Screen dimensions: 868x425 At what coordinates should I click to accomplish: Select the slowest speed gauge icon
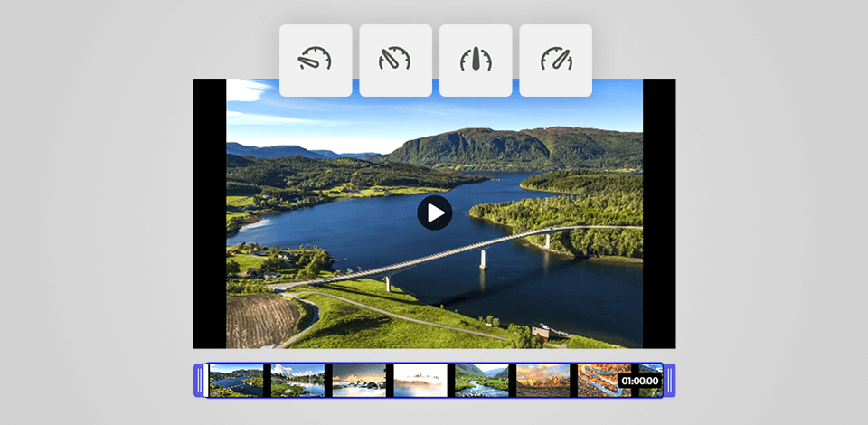pyautogui.click(x=316, y=61)
